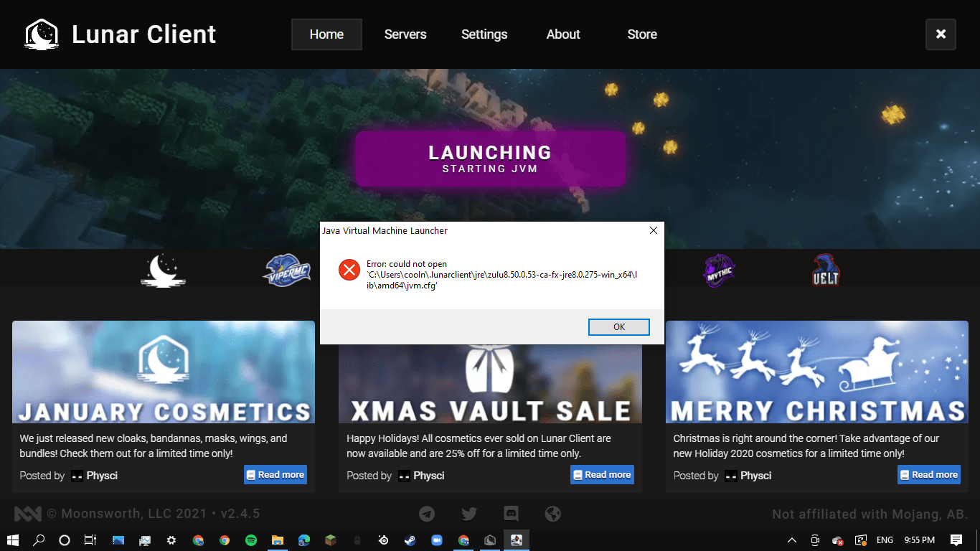Switch to Java launcher taskbar icon
This screenshot has width=980, height=551.
pos(517,540)
